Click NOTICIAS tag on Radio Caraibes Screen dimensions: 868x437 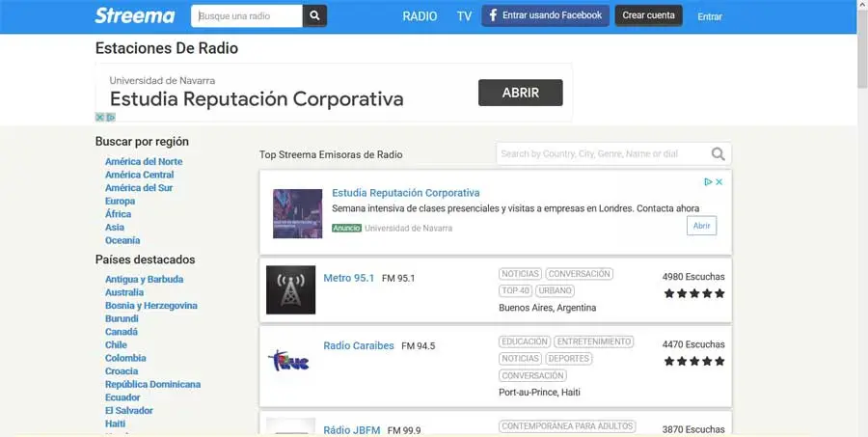520,358
